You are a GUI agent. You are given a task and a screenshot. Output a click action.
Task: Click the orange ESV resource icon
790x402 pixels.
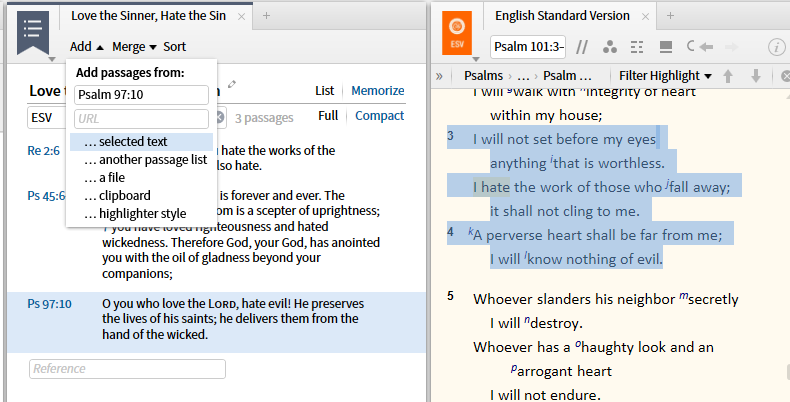[x=457, y=33]
